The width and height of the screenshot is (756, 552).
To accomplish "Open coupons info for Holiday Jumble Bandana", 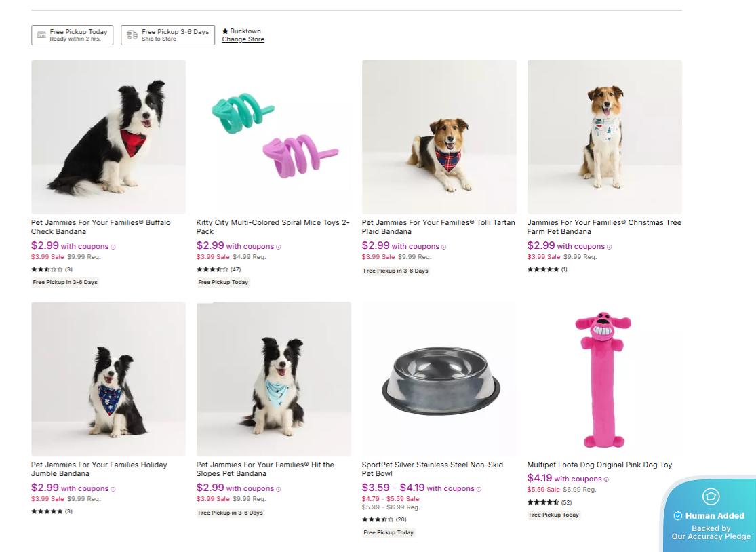I will tap(112, 488).
